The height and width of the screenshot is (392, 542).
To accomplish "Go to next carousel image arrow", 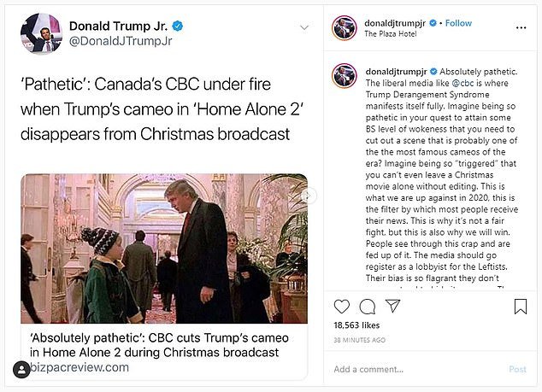I will click(x=310, y=196).
